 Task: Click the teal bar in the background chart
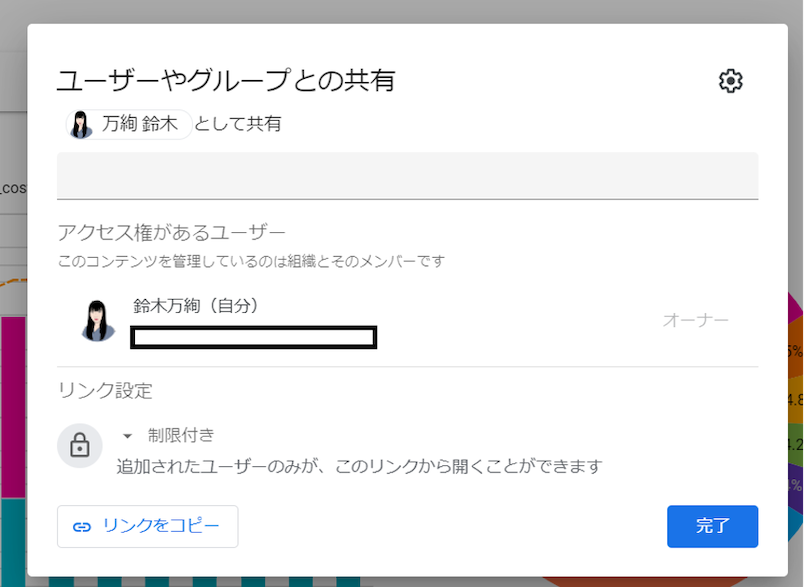tap(13, 542)
